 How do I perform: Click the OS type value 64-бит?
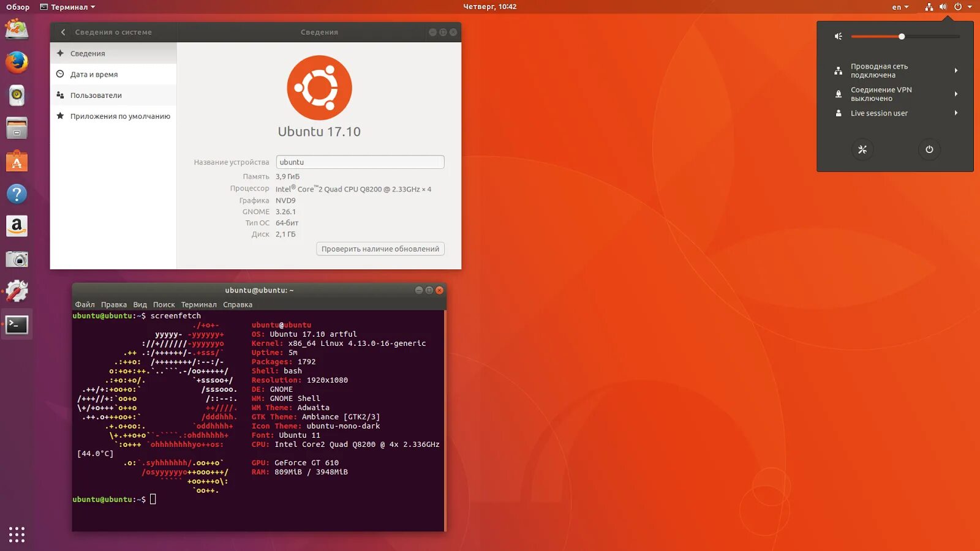point(287,223)
